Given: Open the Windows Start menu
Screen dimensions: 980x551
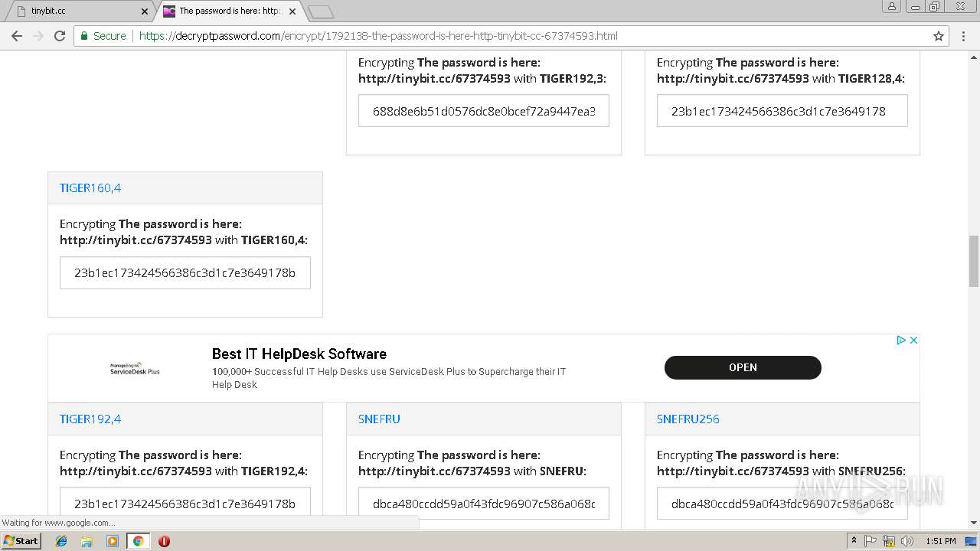Looking at the screenshot, I should [21, 541].
